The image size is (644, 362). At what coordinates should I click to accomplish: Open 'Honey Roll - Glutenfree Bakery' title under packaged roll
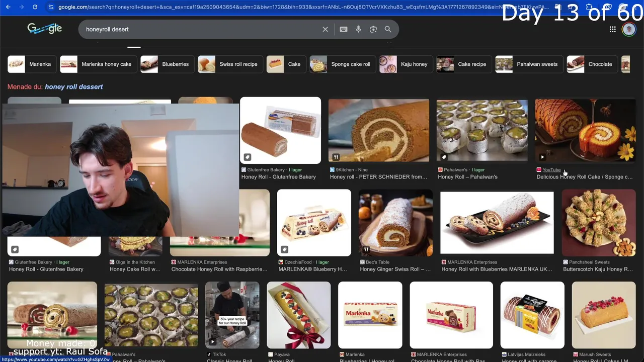point(279,177)
